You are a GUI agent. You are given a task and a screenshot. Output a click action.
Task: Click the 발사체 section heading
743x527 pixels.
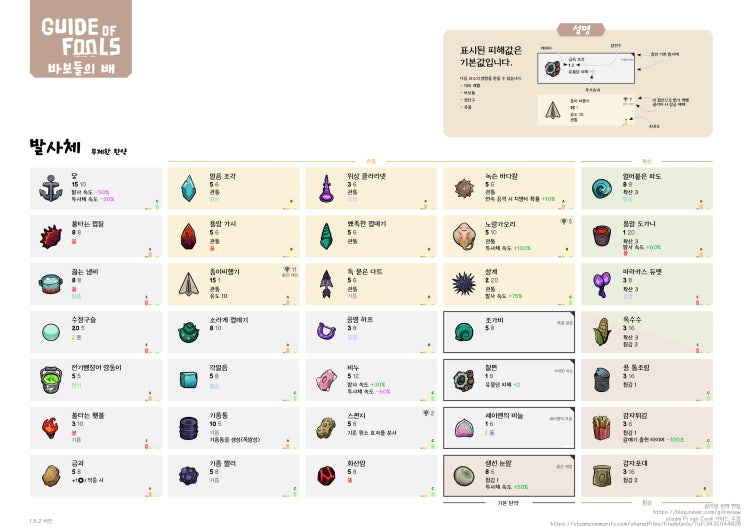pos(54,147)
